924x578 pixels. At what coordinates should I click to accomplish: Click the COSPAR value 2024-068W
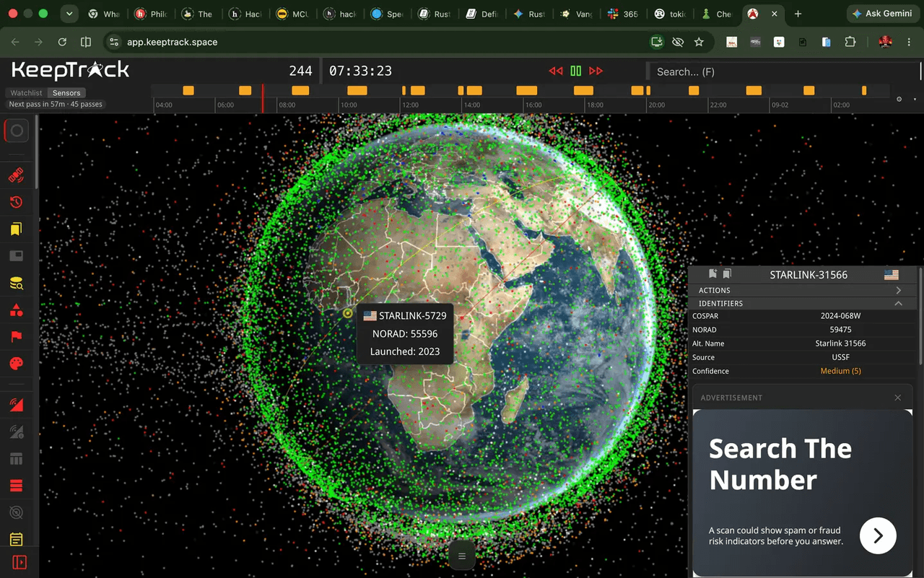[840, 316]
